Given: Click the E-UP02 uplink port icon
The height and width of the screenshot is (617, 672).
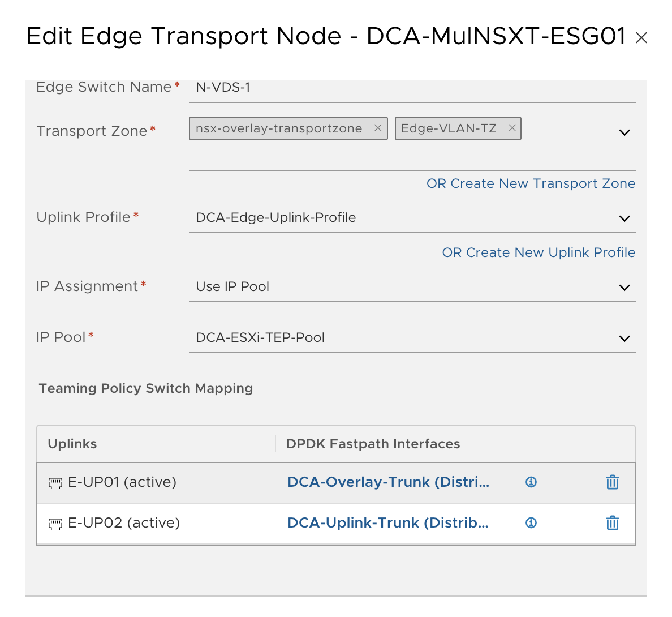Looking at the screenshot, I should pyautogui.click(x=55, y=524).
